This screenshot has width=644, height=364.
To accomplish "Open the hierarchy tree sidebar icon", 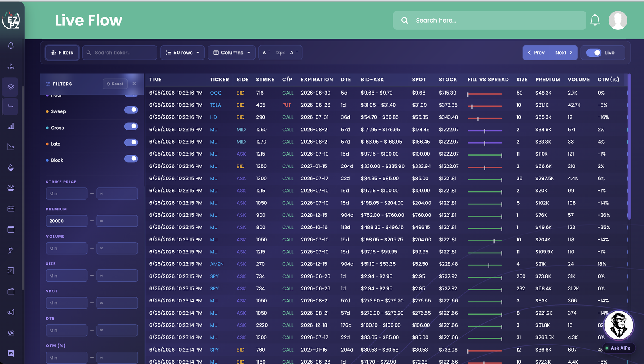I will click(x=11, y=66).
